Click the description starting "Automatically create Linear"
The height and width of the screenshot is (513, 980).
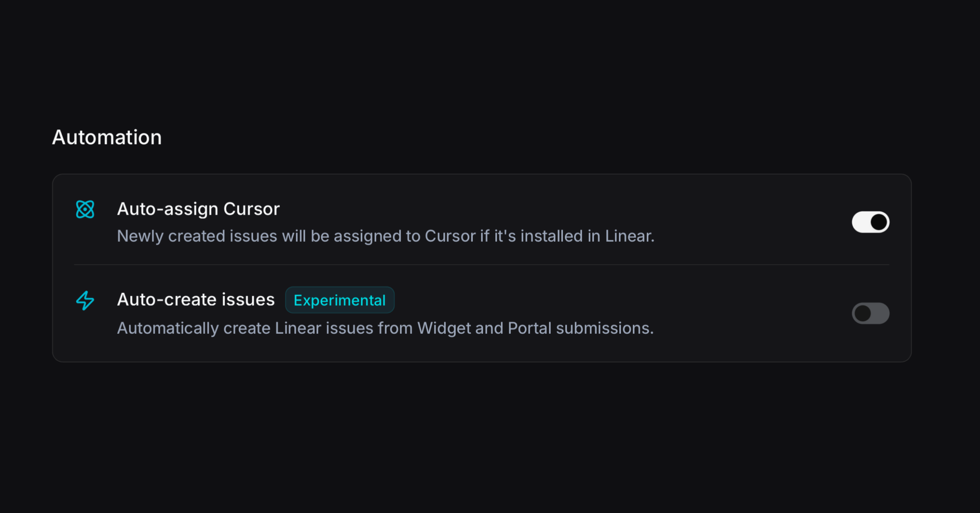coord(385,328)
